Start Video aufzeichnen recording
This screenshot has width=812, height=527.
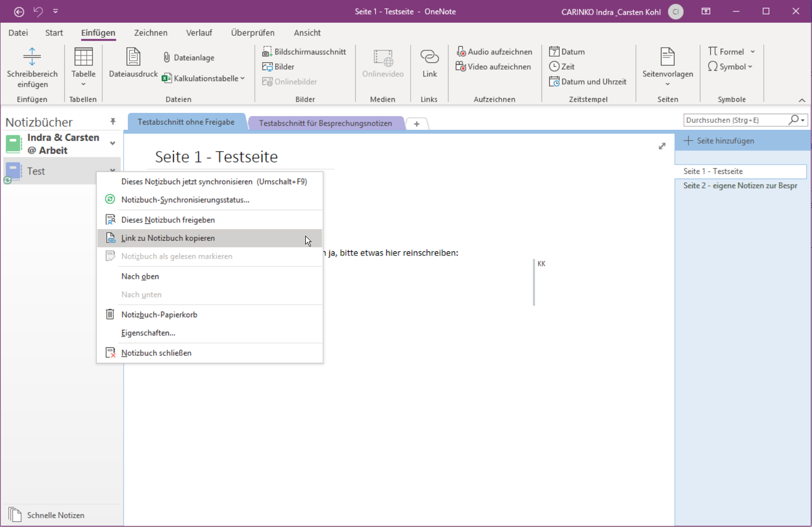tap(493, 66)
